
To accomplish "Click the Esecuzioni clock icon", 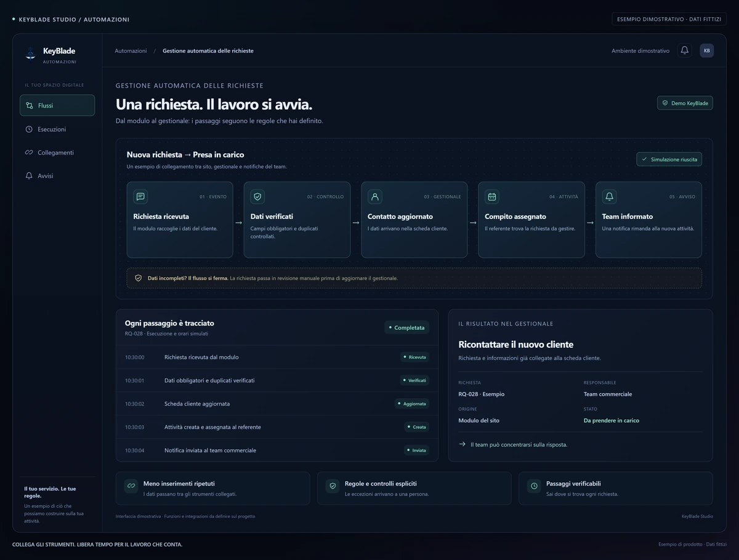I will tap(29, 129).
